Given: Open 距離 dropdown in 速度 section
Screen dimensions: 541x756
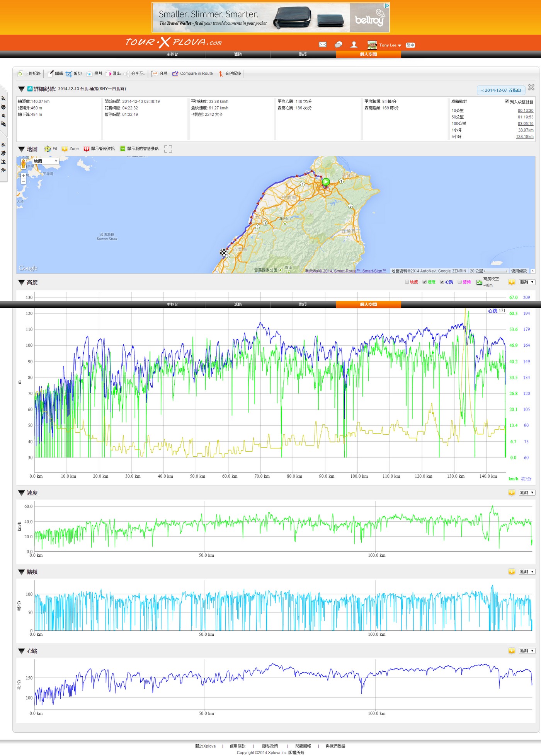Looking at the screenshot, I should pos(527,493).
